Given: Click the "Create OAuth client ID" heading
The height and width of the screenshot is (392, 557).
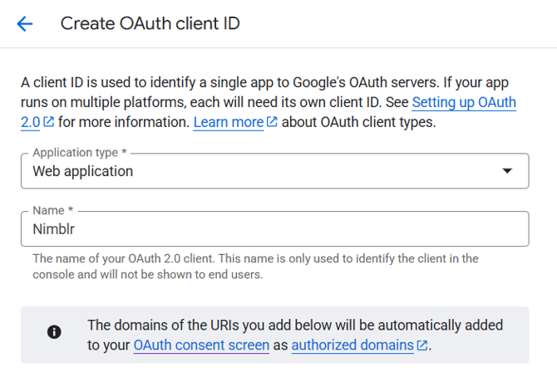Looking at the screenshot, I should tap(150, 23).
